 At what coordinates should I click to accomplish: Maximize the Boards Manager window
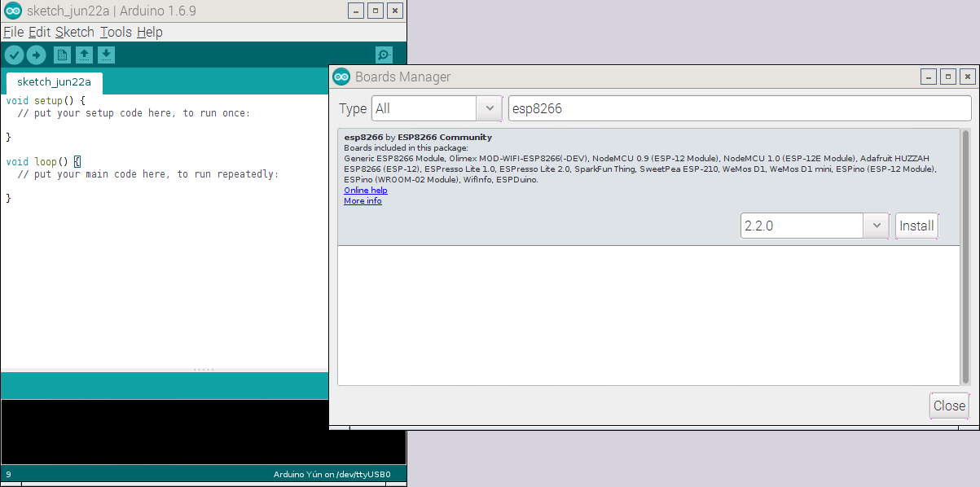[948, 77]
